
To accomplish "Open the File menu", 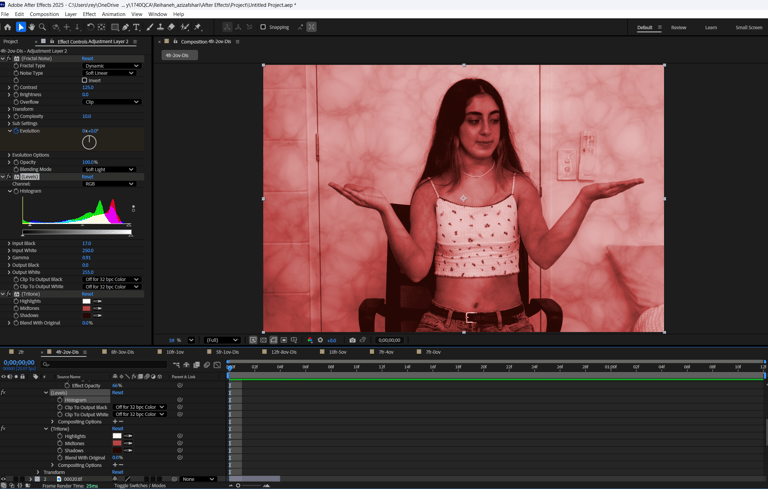I will tap(5, 14).
